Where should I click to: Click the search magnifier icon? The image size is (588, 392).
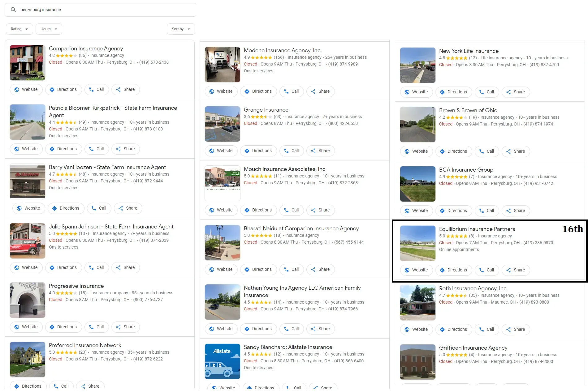tap(13, 10)
